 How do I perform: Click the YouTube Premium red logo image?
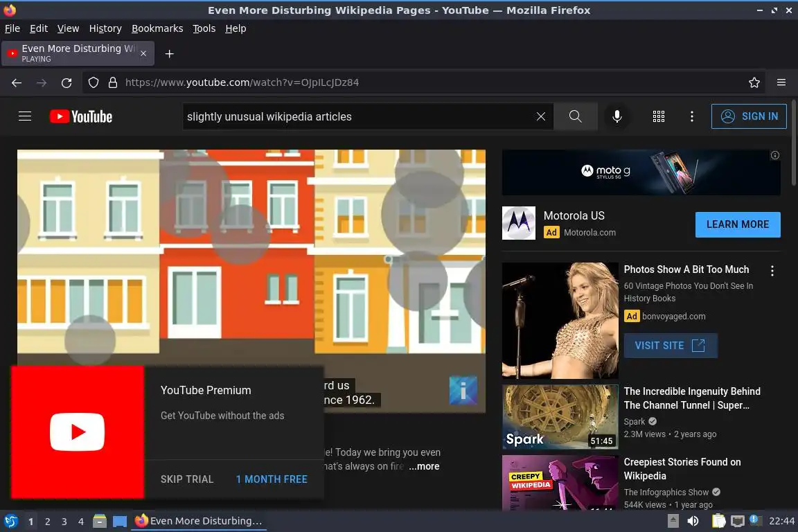click(78, 432)
